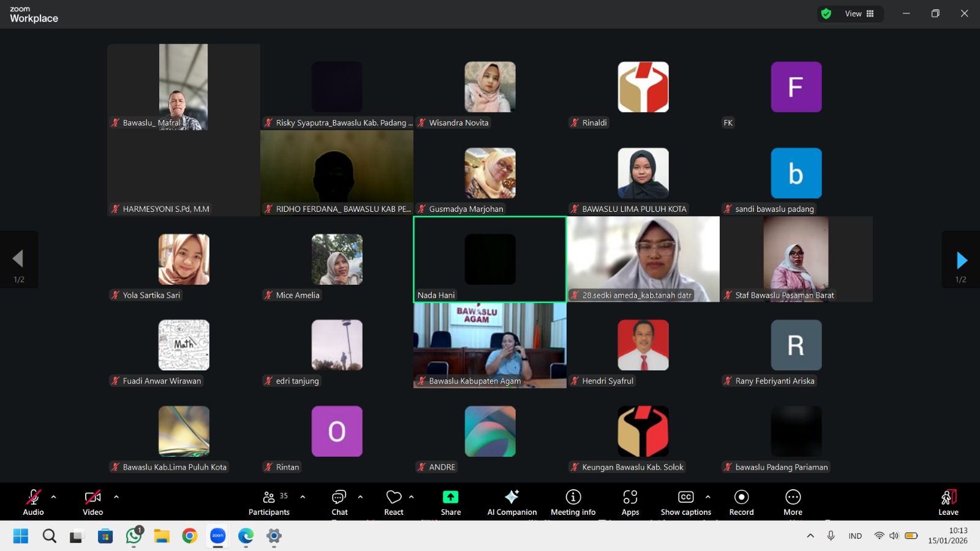Expand audio settings arrow next to Audio
The image size is (980, 551).
(54, 497)
